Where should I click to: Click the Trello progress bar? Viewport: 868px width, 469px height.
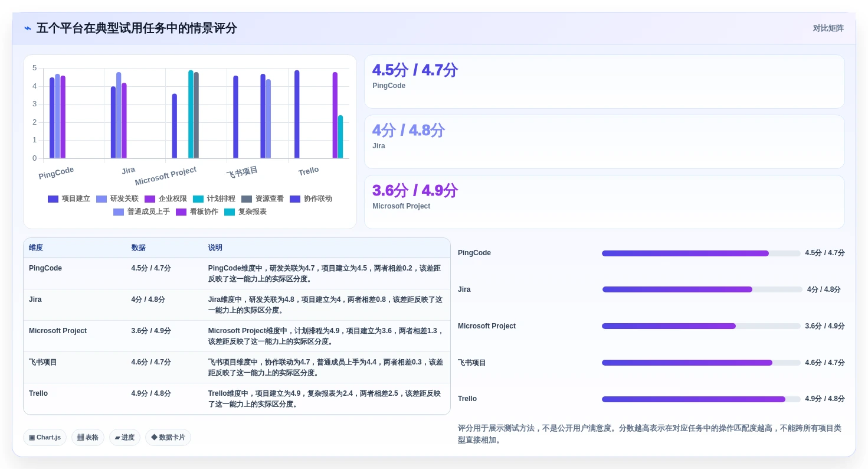click(701, 399)
